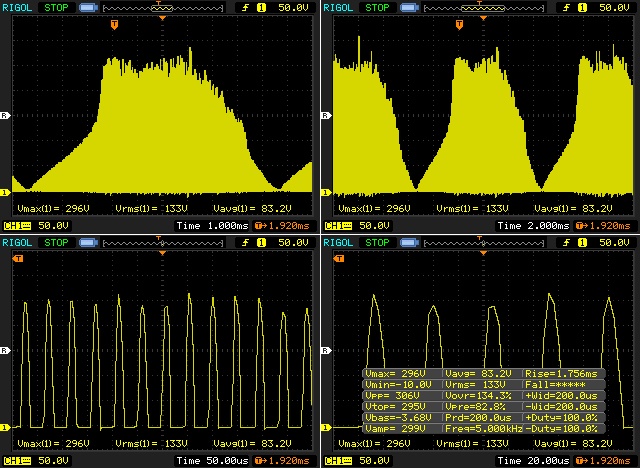Click the blue memory icon in the 20.00us panel
The height and width of the screenshot is (468, 640).
tap(409, 243)
